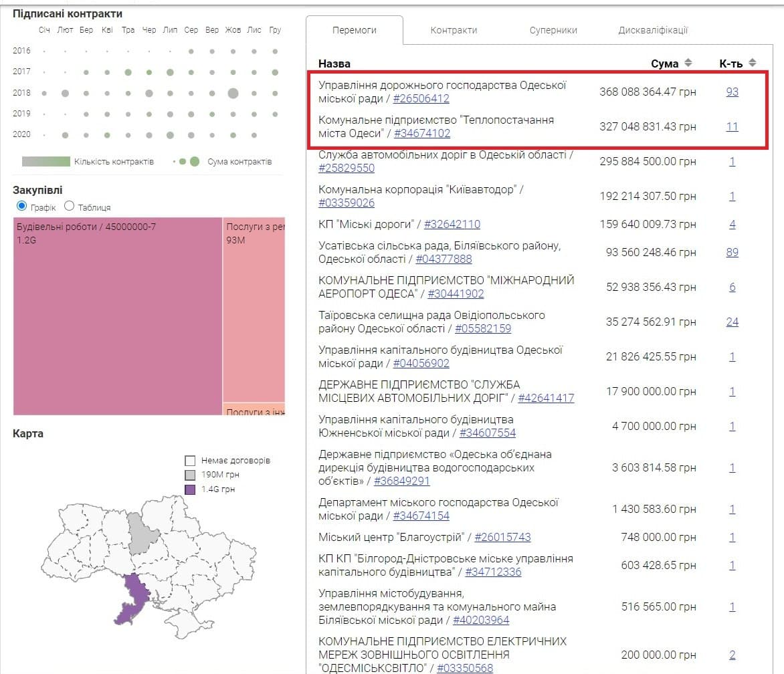Open link #34674102 for Теплопостачання міста Одеси
Image resolution: width=784 pixels, height=674 pixels.
[421, 134]
